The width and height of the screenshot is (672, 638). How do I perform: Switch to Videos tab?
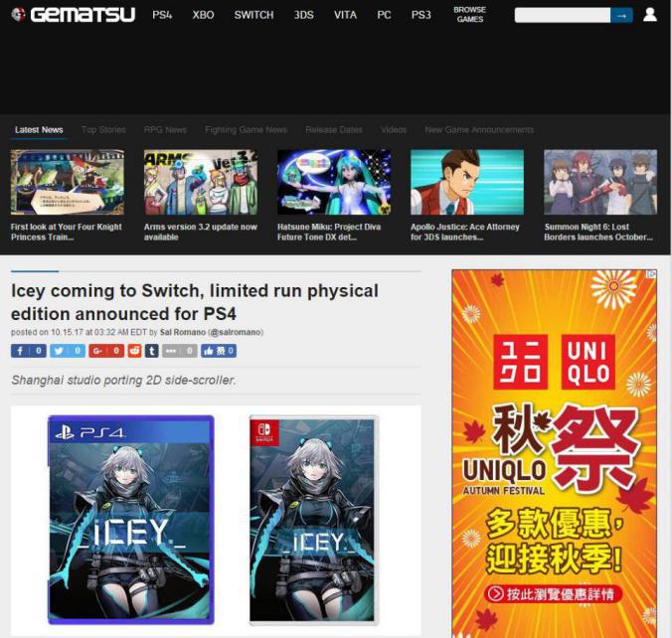tap(394, 130)
